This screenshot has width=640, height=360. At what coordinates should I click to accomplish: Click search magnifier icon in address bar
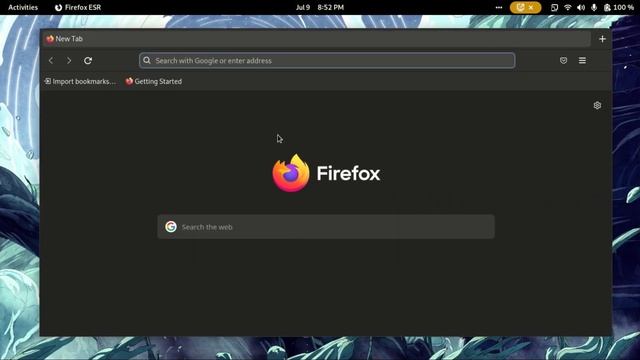[x=147, y=60]
